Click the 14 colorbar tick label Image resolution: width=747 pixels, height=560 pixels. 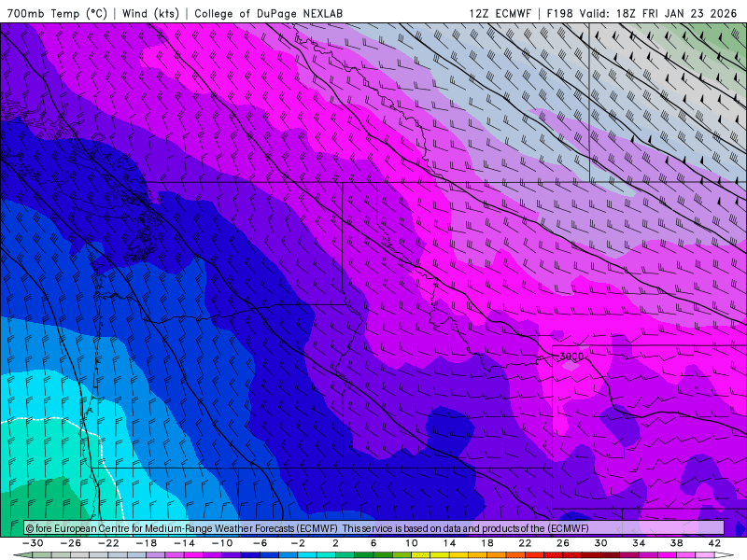click(x=449, y=543)
